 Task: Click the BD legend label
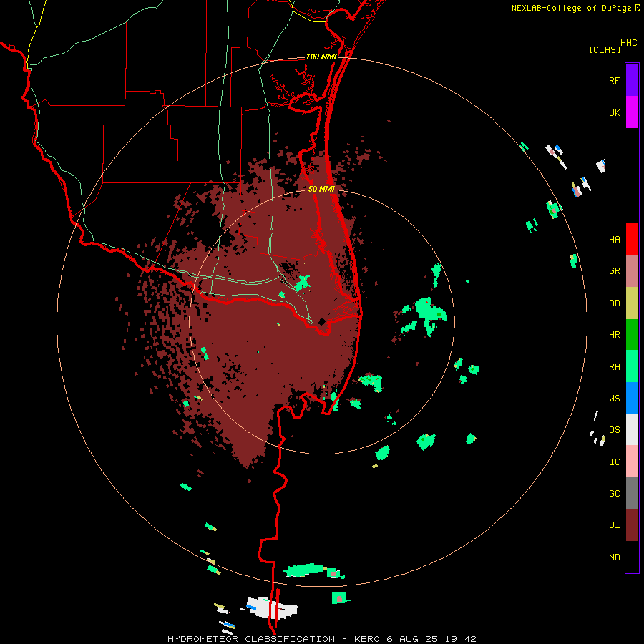614,303
